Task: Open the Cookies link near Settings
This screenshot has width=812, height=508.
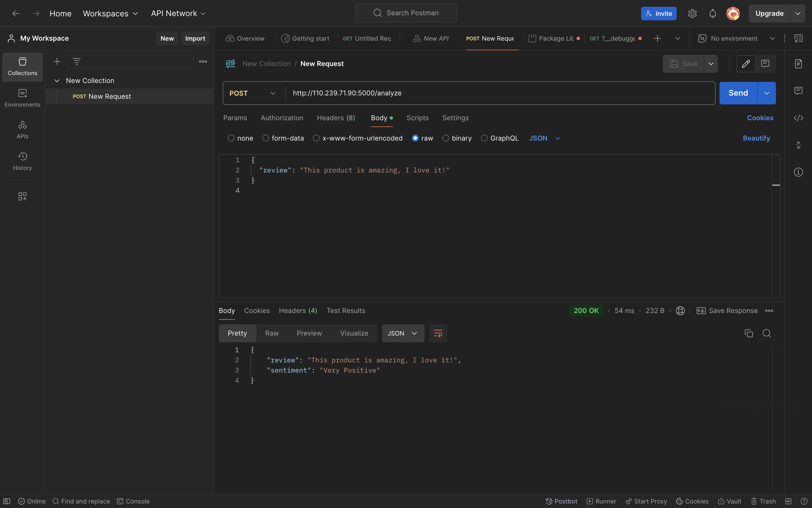Action: [x=760, y=118]
